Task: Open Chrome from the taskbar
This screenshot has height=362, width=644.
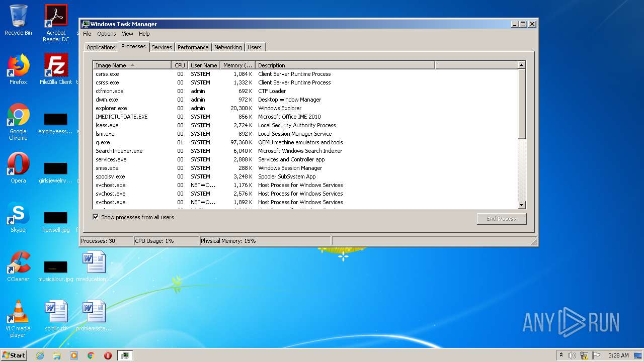Action: pyautogui.click(x=91, y=355)
